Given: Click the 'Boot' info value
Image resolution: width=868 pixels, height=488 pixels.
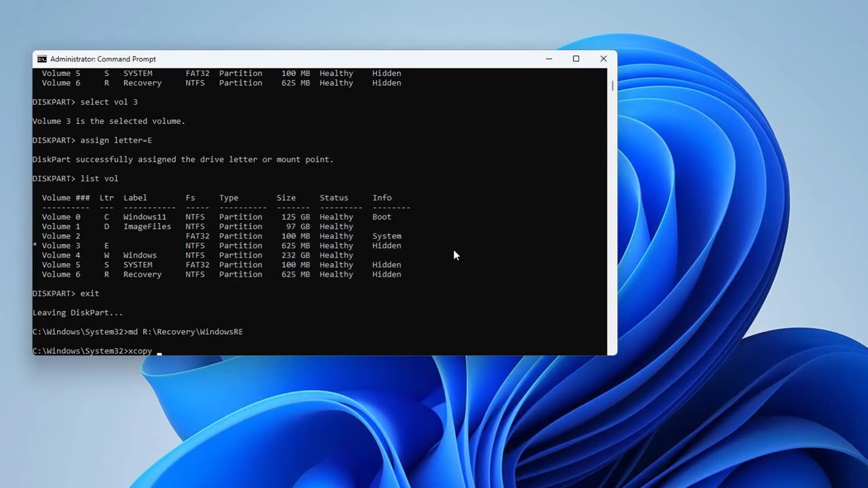Looking at the screenshot, I should coord(382,217).
